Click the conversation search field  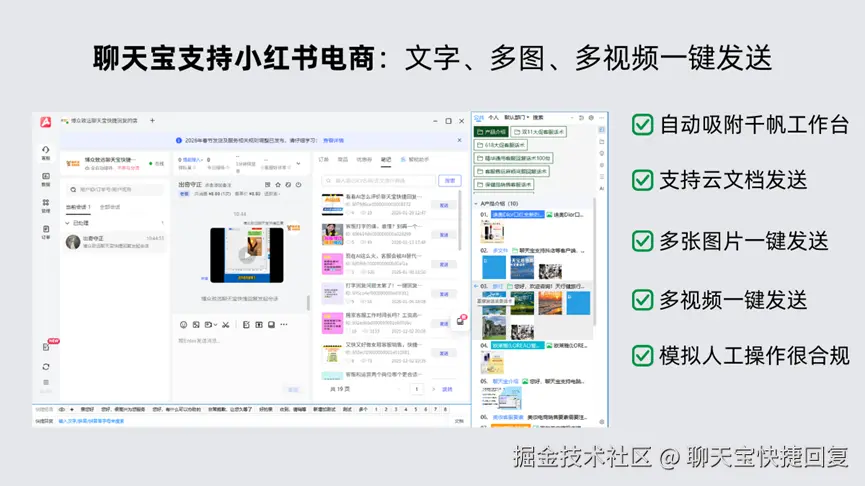click(115, 190)
